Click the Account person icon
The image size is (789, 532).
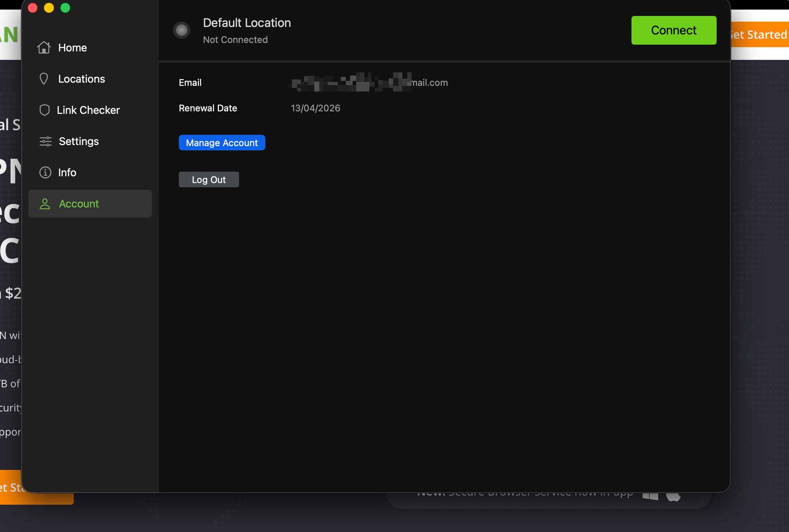pos(45,204)
